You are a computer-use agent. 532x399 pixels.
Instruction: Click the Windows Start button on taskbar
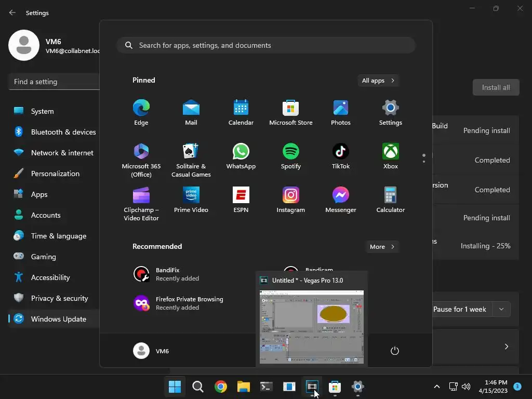coord(175,387)
